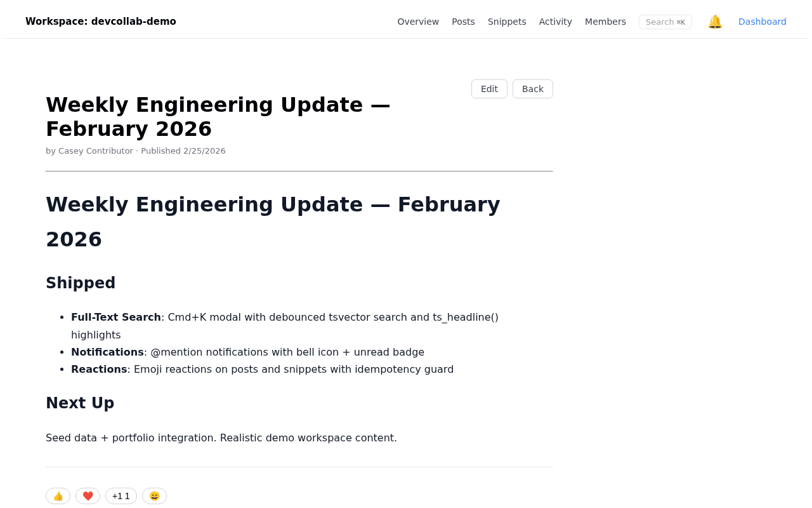Click the bold Full-Text Search bullet text
This screenshot has width=812, height=508.
[116, 317]
